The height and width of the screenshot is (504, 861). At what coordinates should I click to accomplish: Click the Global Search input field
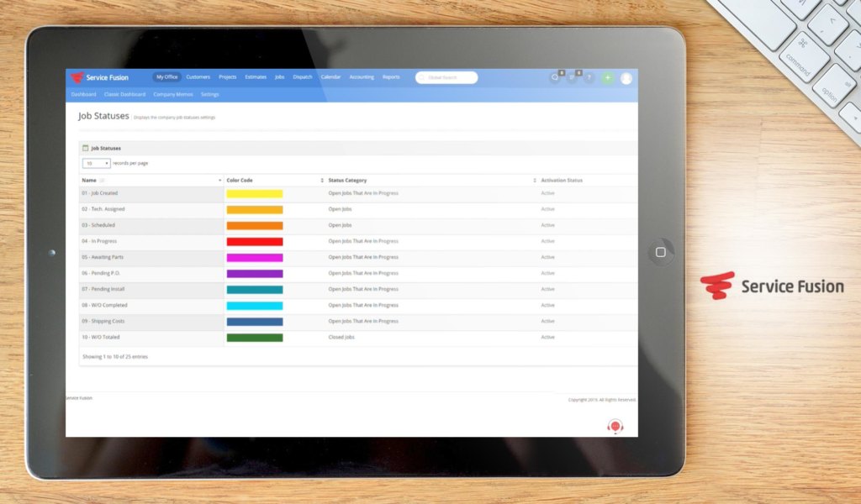[x=446, y=77]
